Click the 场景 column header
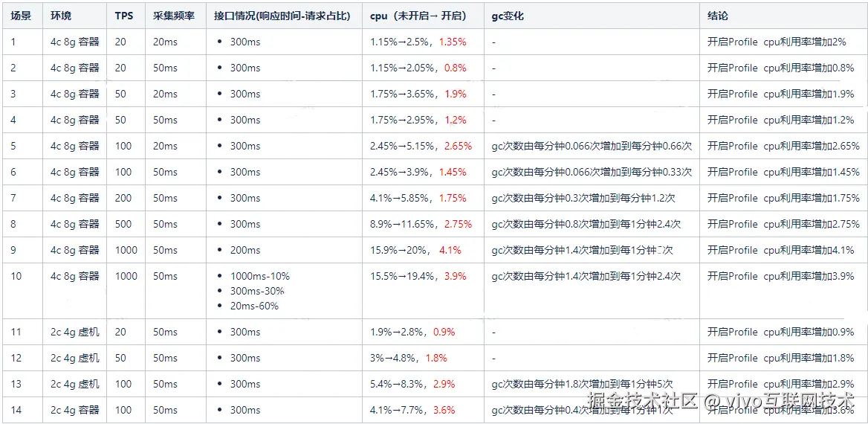Image resolution: width=868 pixels, height=424 pixels. [x=21, y=16]
